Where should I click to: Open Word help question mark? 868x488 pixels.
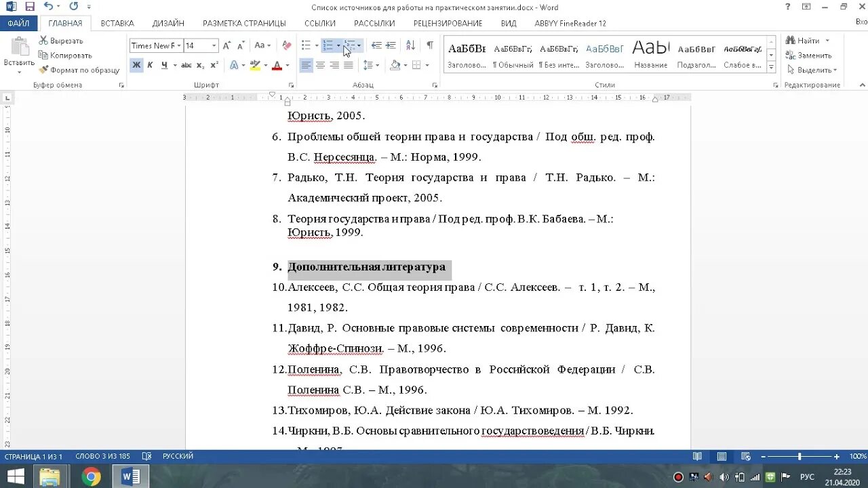787,7
